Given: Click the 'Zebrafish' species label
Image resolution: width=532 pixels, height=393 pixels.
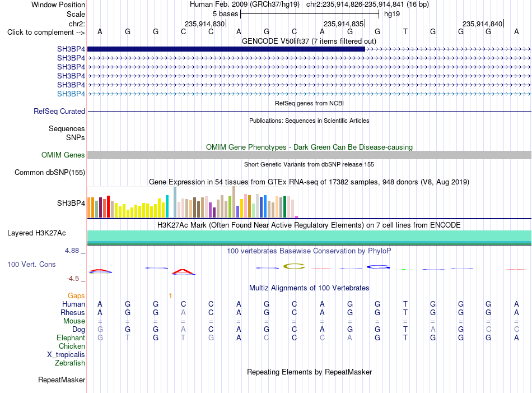Looking at the screenshot, I should [70, 363].
